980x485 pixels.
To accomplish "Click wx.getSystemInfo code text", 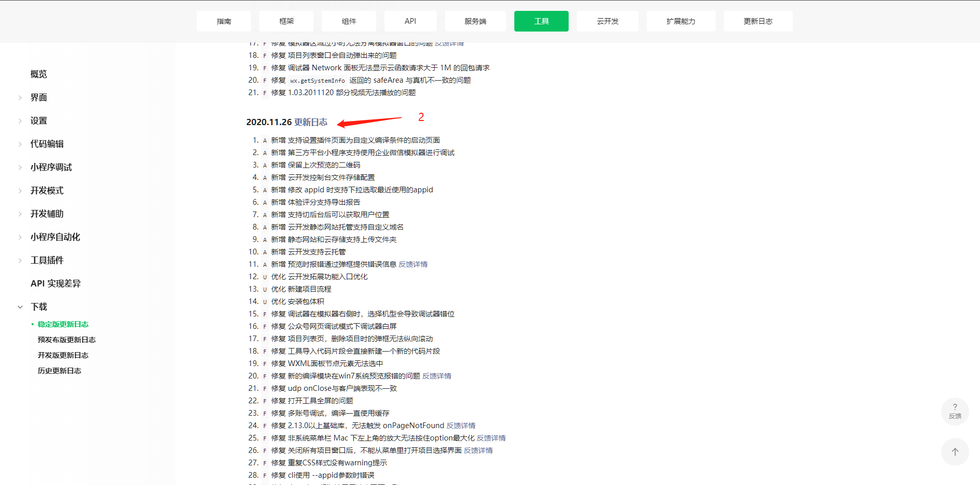I will [x=317, y=81].
